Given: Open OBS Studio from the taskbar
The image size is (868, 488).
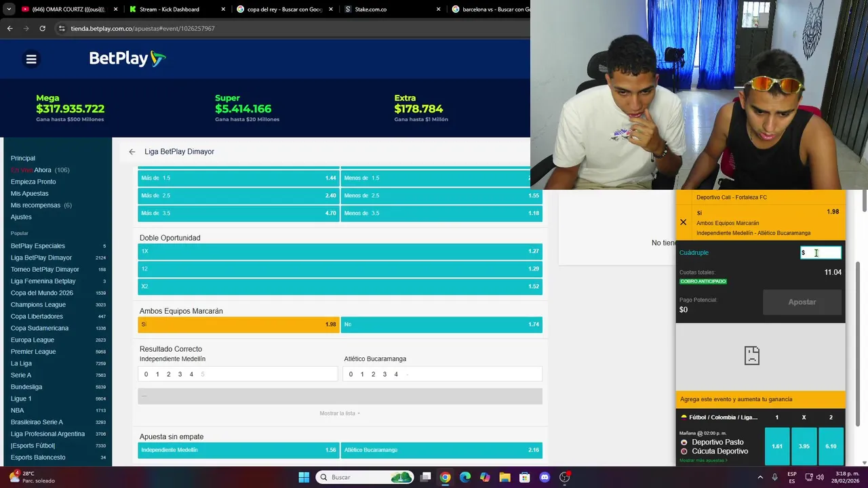Looking at the screenshot, I should pyautogui.click(x=565, y=477).
